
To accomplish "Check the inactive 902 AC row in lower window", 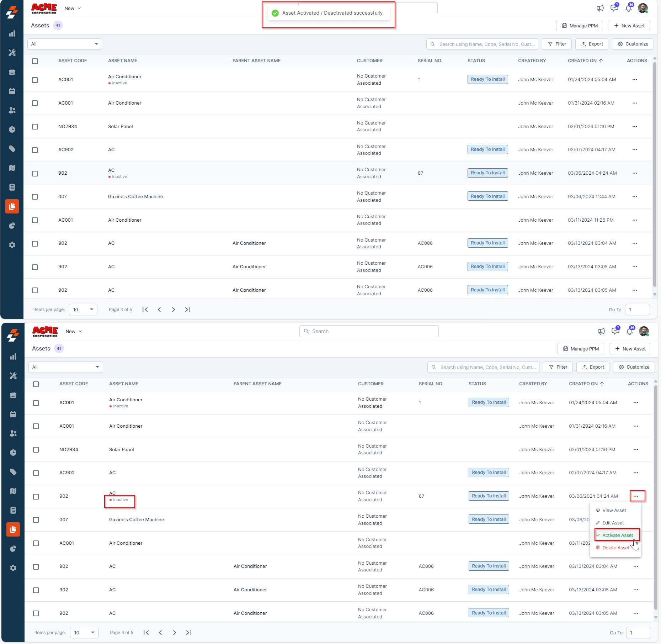I will click(36, 497).
